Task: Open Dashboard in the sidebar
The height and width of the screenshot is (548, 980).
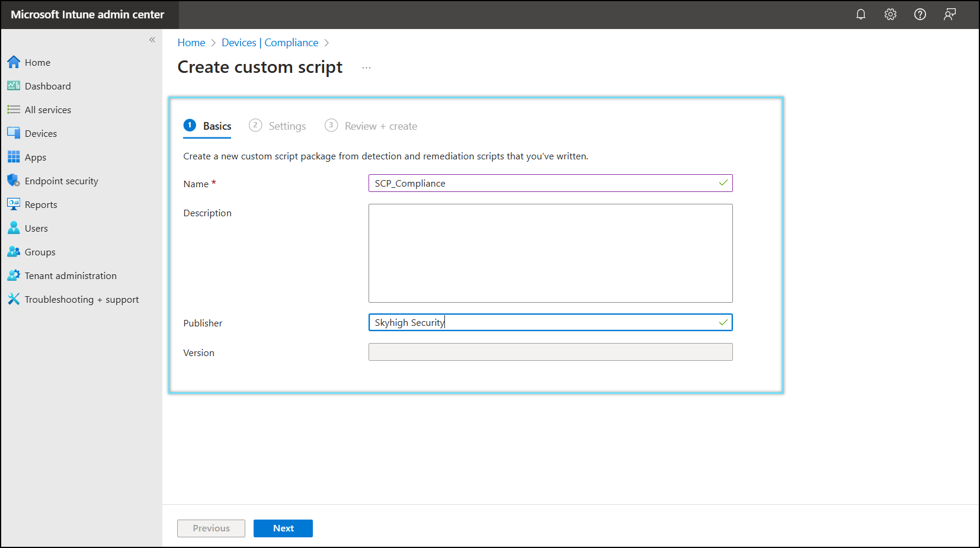Action: click(x=48, y=86)
